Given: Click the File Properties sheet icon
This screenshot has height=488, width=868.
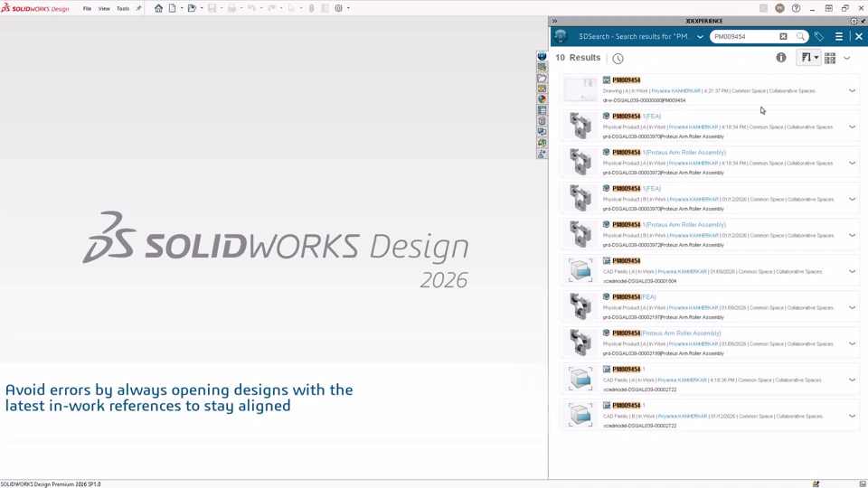Looking at the screenshot, I should point(325,8).
